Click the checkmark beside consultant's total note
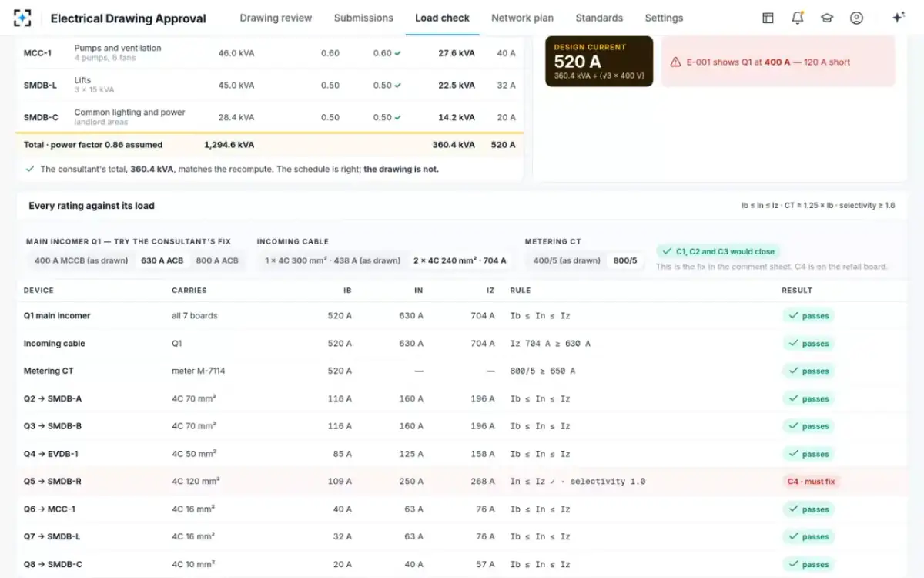The width and height of the screenshot is (924, 578). 30,169
